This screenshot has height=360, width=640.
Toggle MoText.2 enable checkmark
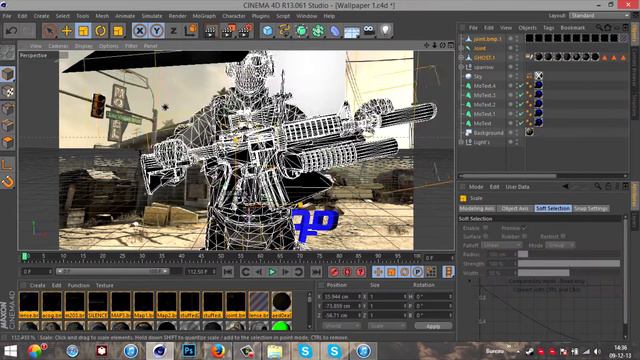coord(521,104)
